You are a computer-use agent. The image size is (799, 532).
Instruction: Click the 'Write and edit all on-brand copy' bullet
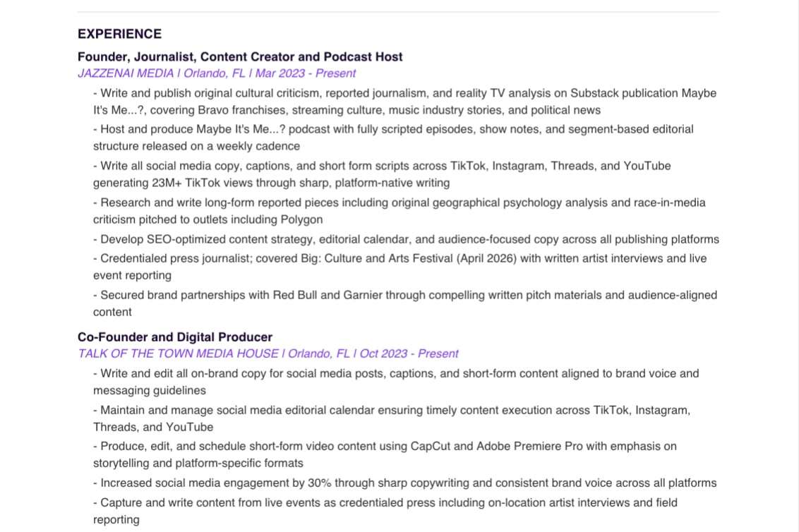(396, 382)
